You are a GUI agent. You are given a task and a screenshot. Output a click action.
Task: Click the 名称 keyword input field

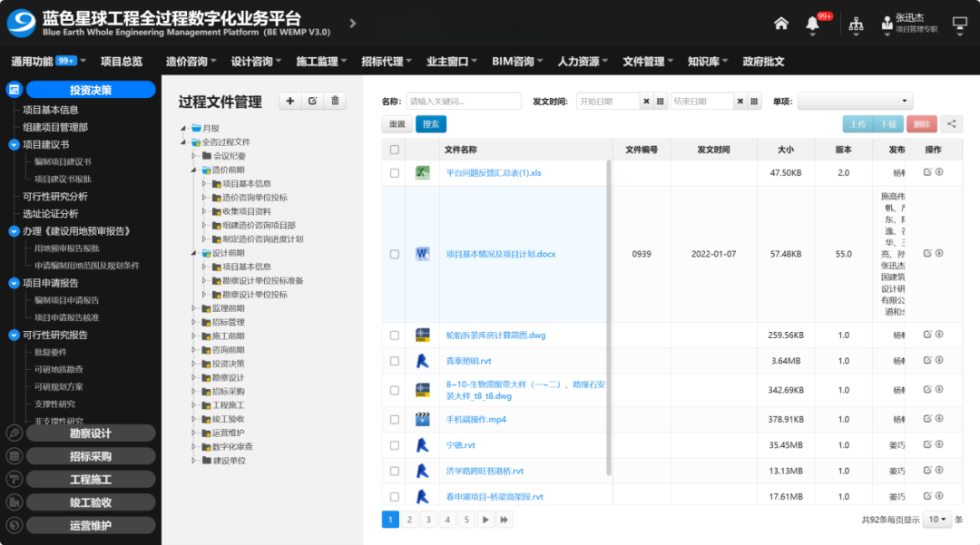click(463, 102)
